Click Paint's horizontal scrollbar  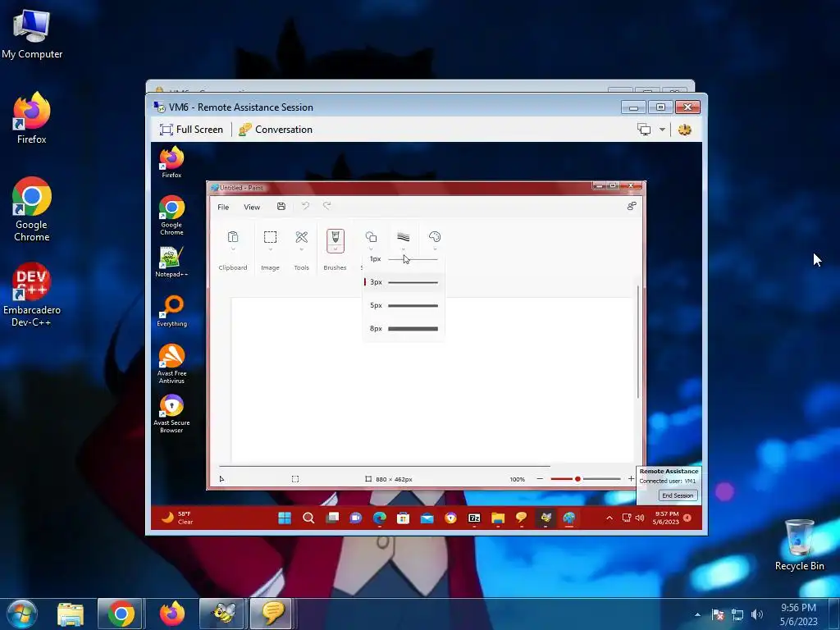tap(385, 466)
